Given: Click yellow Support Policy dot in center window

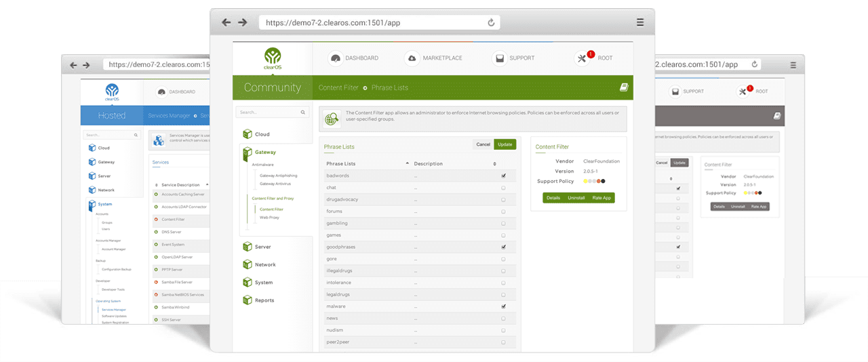Looking at the screenshot, I should click(x=585, y=181).
